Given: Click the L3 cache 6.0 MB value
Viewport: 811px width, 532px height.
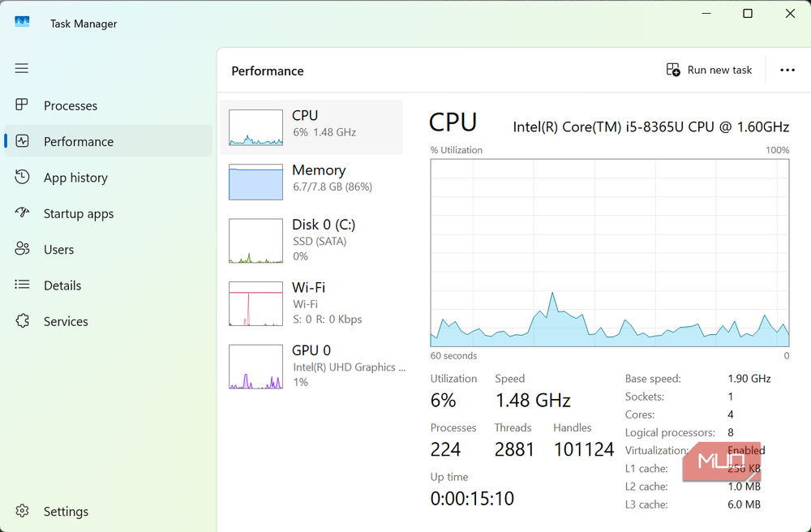Looking at the screenshot, I should coord(744,504).
